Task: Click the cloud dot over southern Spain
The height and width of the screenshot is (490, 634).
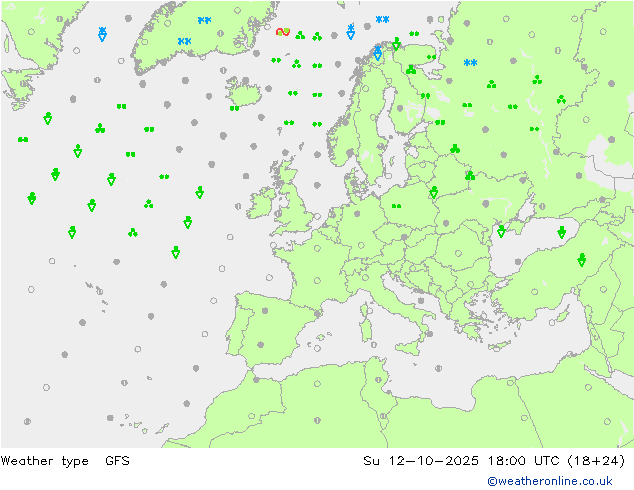Action: click(261, 345)
